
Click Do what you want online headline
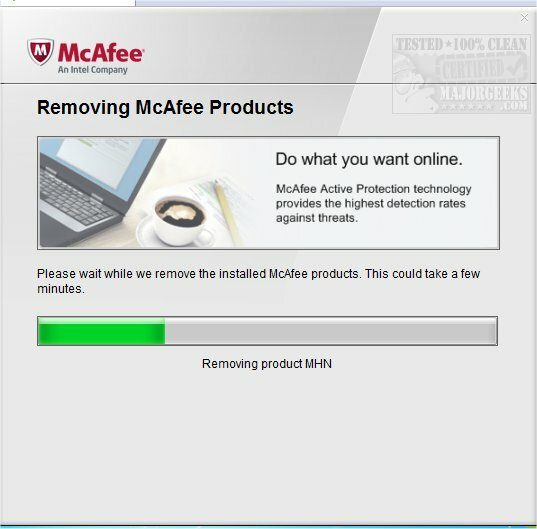click(369, 159)
